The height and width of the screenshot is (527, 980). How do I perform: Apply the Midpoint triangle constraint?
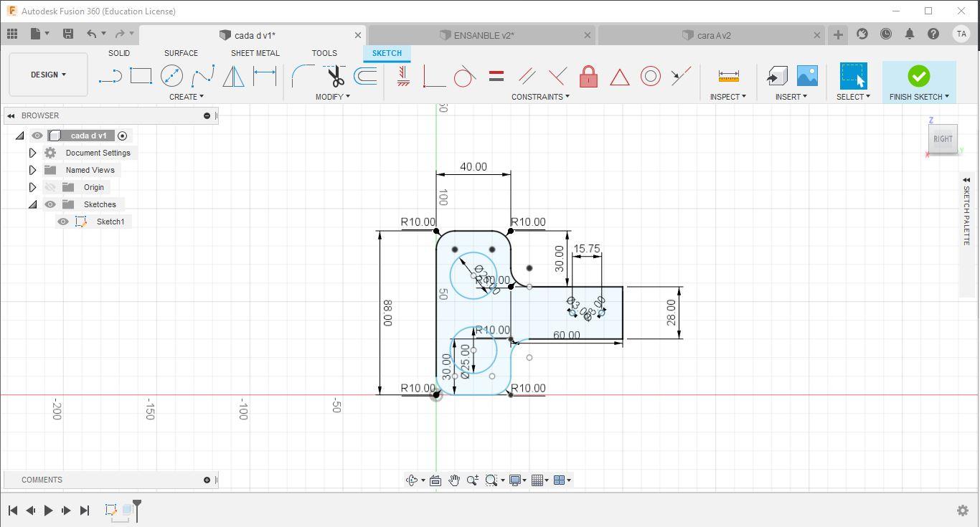(619, 76)
